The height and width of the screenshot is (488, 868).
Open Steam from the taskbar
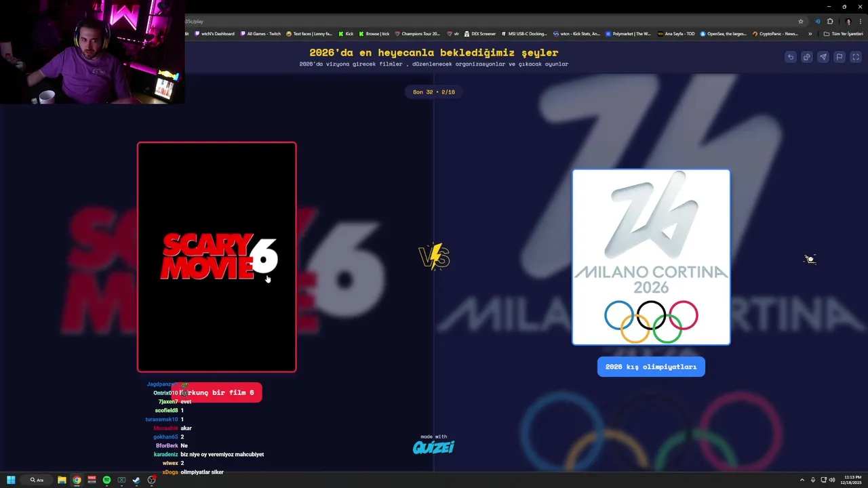[136, 480]
